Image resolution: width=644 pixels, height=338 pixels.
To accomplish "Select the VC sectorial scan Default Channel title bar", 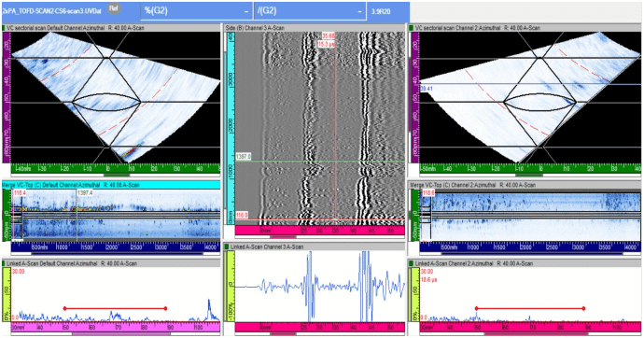I will (x=111, y=28).
